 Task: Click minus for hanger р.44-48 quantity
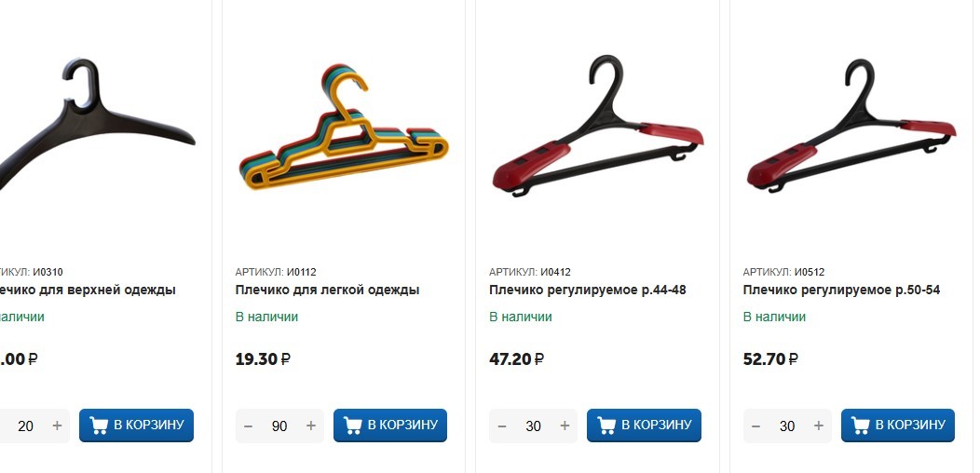point(502,426)
